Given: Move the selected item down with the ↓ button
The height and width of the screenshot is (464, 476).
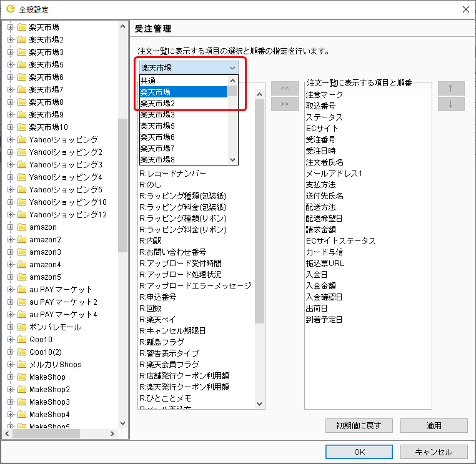Looking at the screenshot, I should coord(451,104).
